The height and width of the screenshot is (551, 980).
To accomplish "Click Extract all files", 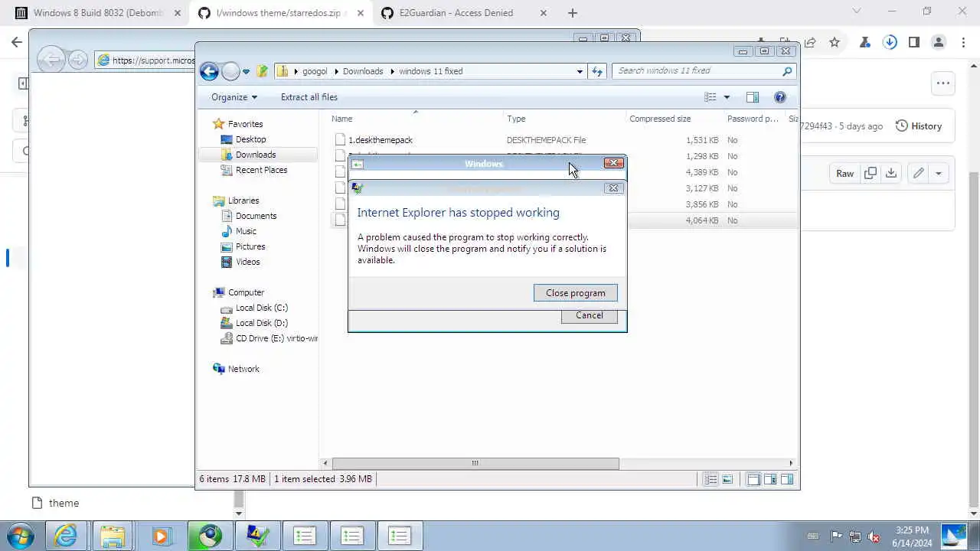I will 309,97.
